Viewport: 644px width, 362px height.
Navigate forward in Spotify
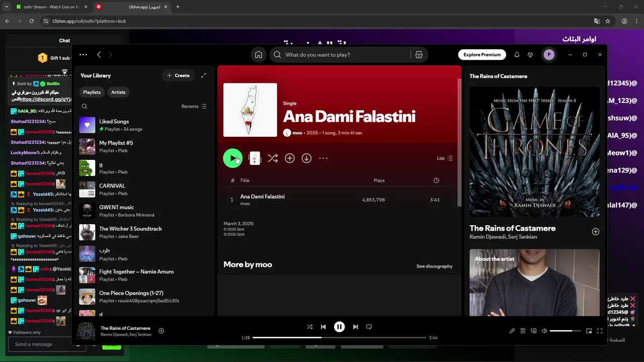pos(110,55)
